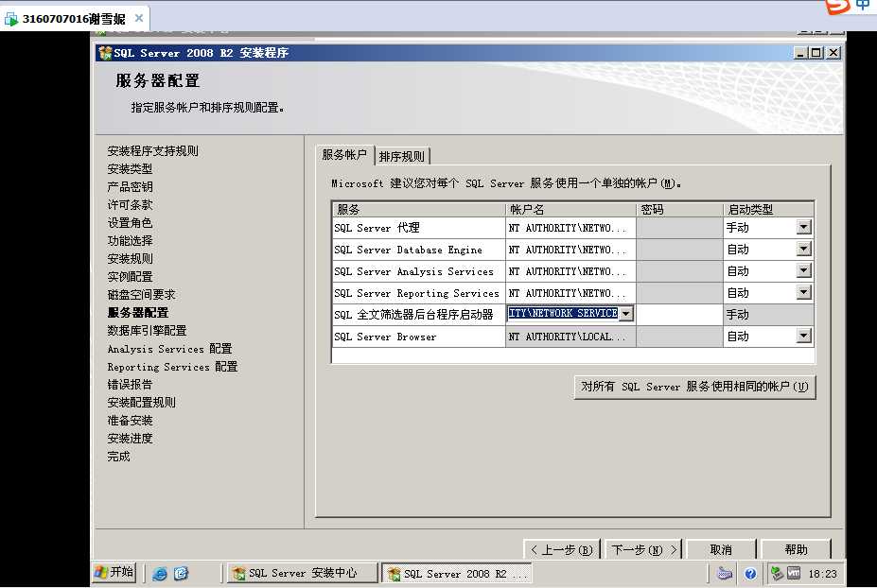Click 错误报告 step in sidebar
This screenshot has width=877, height=588.
point(130,385)
